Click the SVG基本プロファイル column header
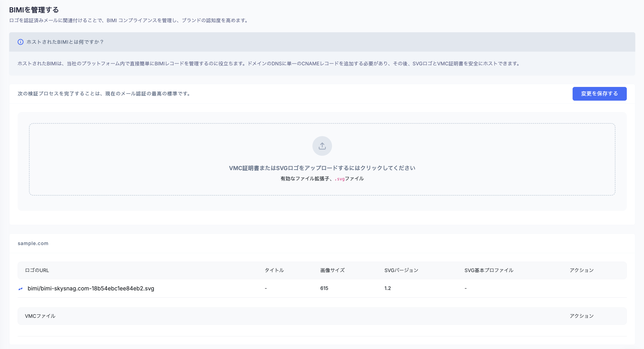The width and height of the screenshot is (644, 349). point(489,270)
